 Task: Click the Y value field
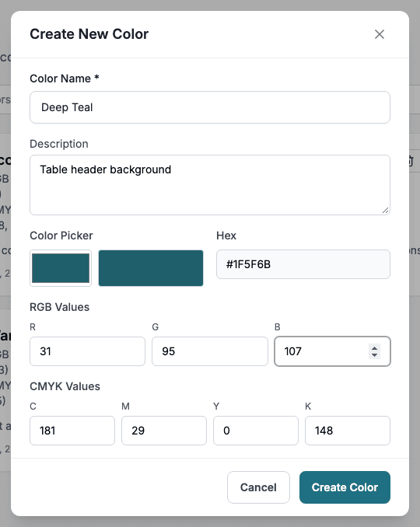coord(256,431)
